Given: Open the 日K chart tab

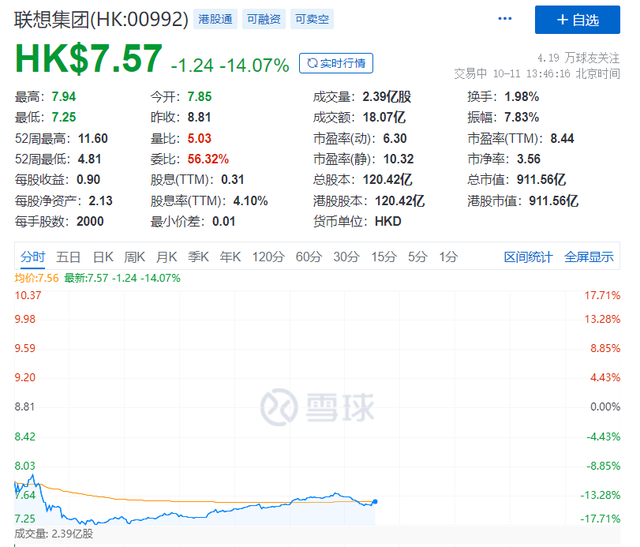Looking at the screenshot, I should pyautogui.click(x=103, y=257).
